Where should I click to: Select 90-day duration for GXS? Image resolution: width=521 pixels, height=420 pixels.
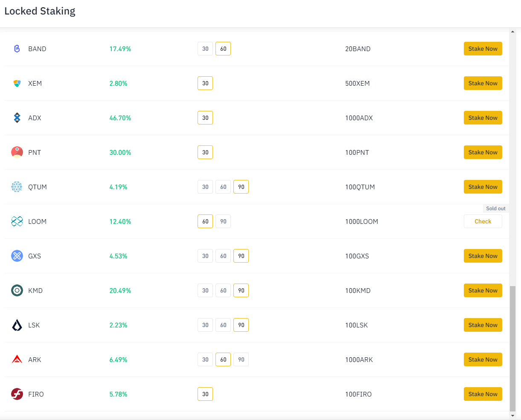point(241,256)
